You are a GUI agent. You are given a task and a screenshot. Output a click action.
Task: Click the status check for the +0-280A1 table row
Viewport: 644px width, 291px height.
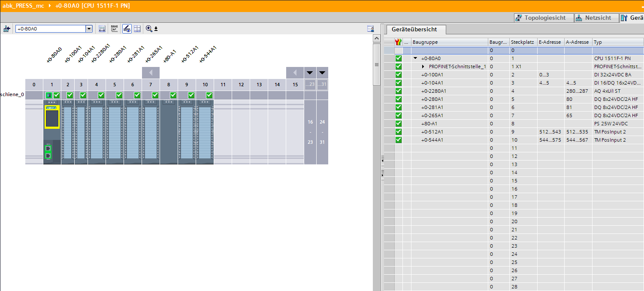pos(399,99)
